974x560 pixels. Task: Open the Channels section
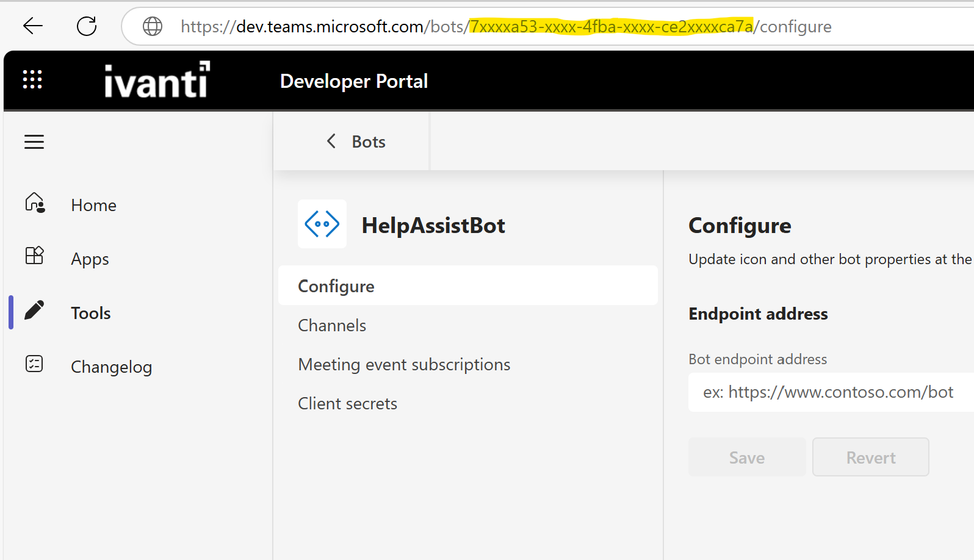pos(332,325)
